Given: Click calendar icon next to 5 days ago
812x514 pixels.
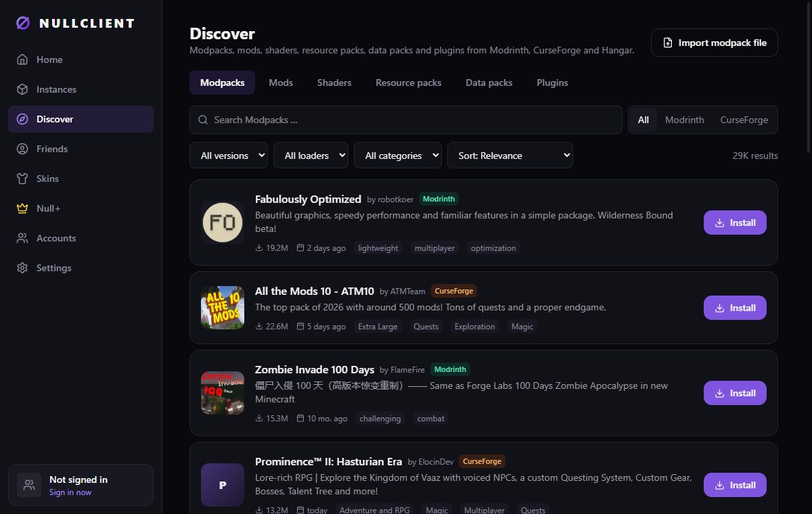Looking at the screenshot, I should (x=300, y=327).
